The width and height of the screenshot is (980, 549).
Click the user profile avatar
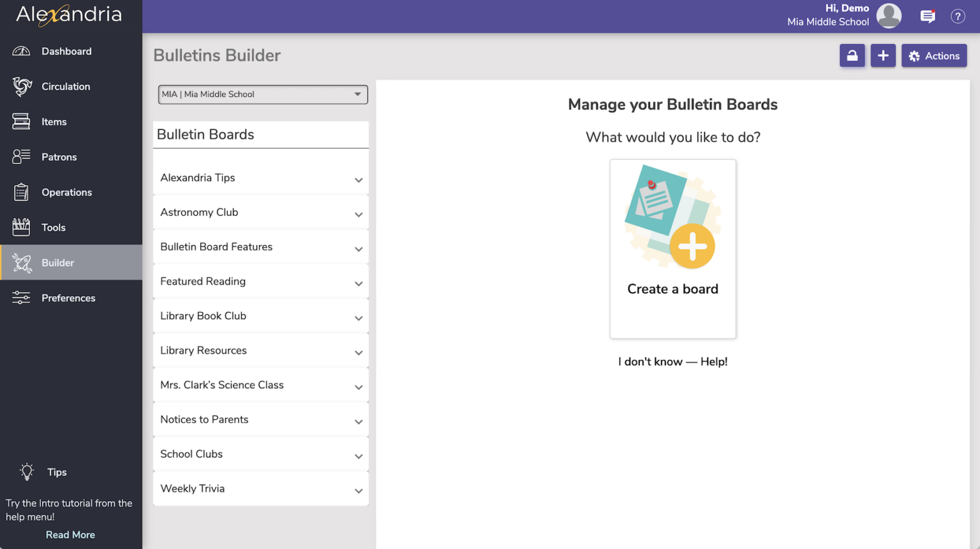tap(889, 16)
